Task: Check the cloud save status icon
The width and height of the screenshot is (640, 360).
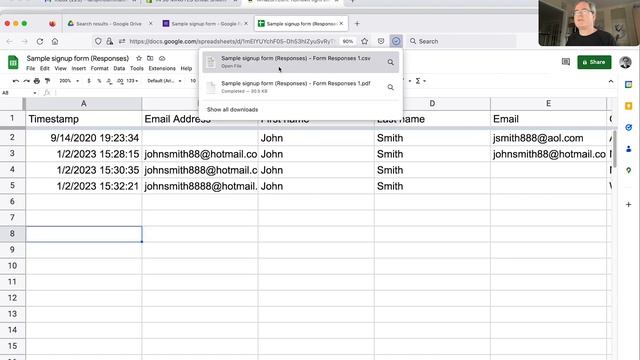Action: coord(162,58)
